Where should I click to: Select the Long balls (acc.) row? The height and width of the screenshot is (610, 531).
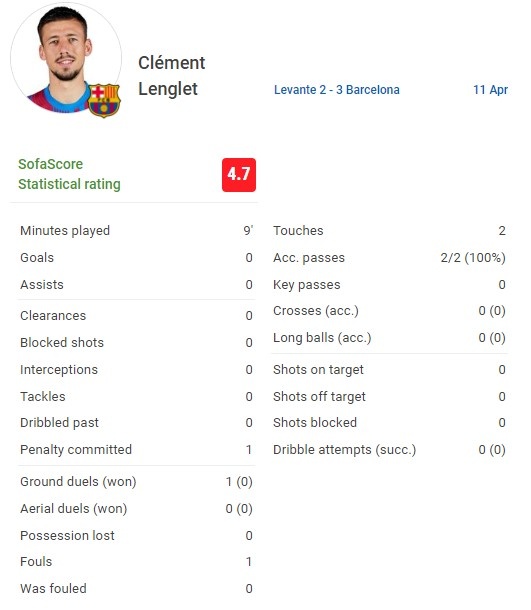[x=389, y=338]
